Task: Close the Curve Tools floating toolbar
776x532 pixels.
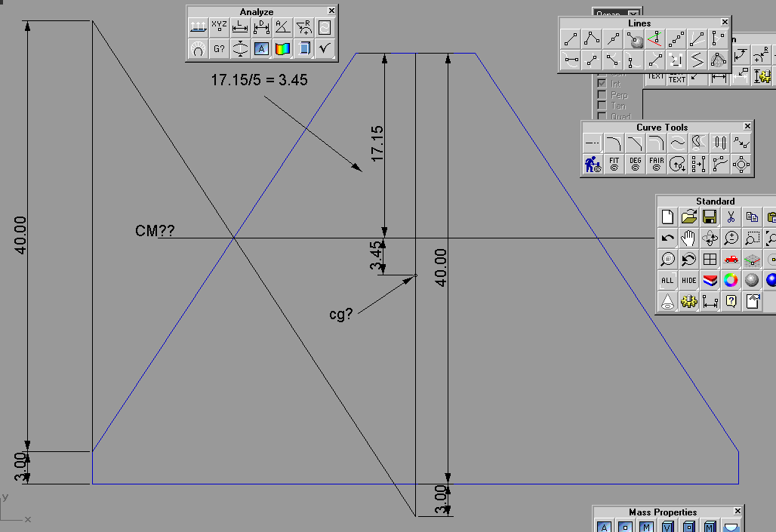Action: tap(747, 127)
